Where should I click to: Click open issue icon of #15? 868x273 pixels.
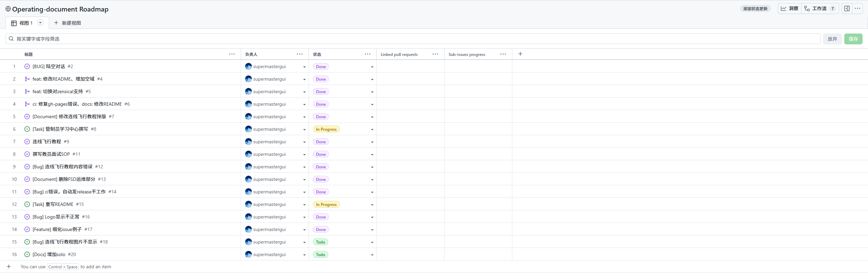tap(27, 204)
